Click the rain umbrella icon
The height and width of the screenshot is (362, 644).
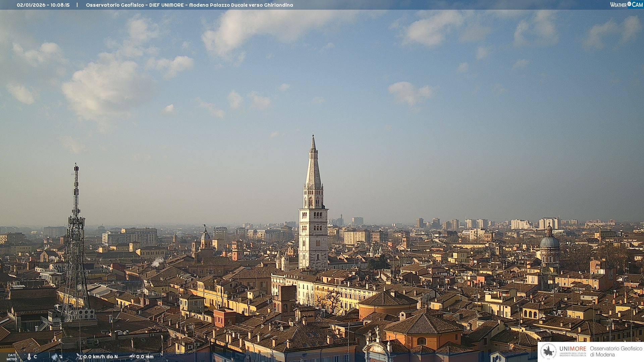[132, 357]
